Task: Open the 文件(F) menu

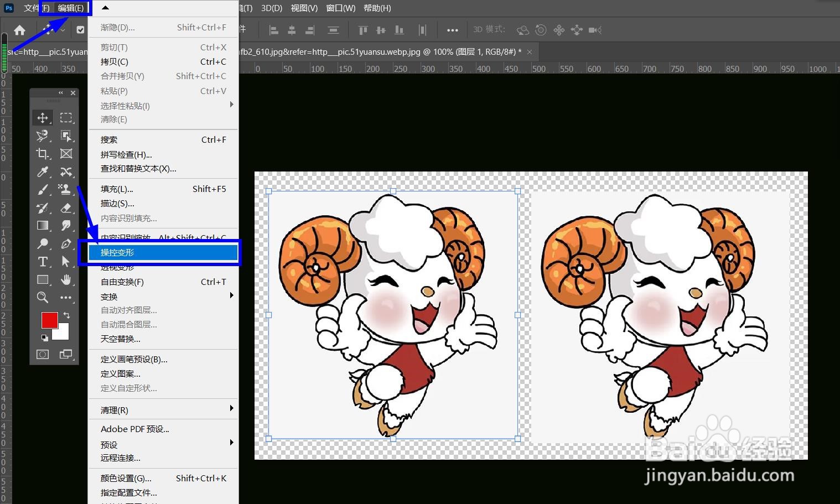Action: pyautogui.click(x=37, y=8)
